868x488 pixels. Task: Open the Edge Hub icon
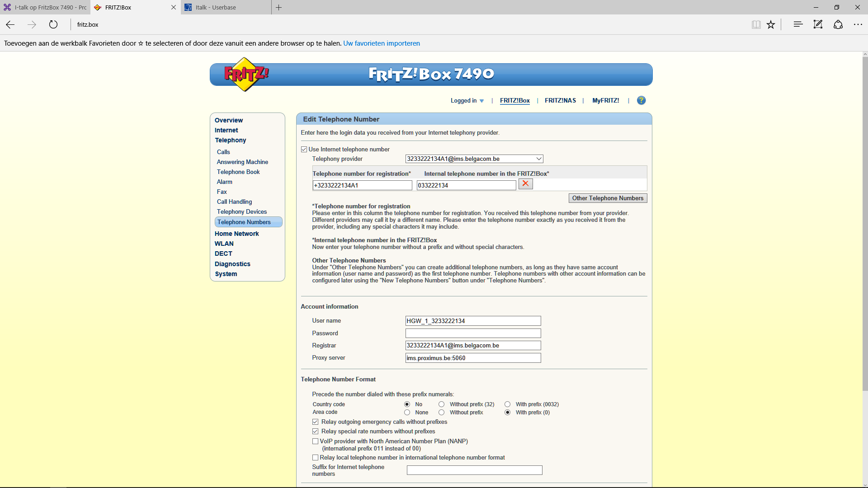(798, 24)
